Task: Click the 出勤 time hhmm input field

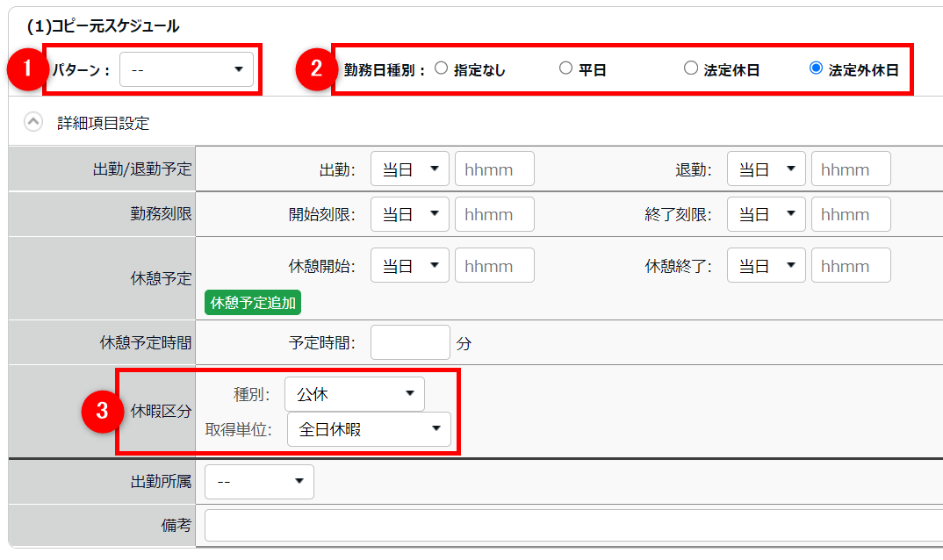Action: click(x=494, y=169)
